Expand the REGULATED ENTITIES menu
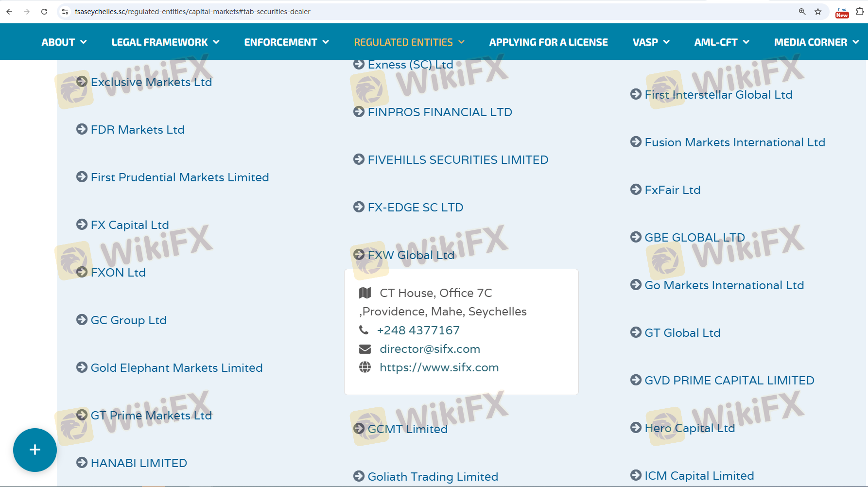 (409, 42)
